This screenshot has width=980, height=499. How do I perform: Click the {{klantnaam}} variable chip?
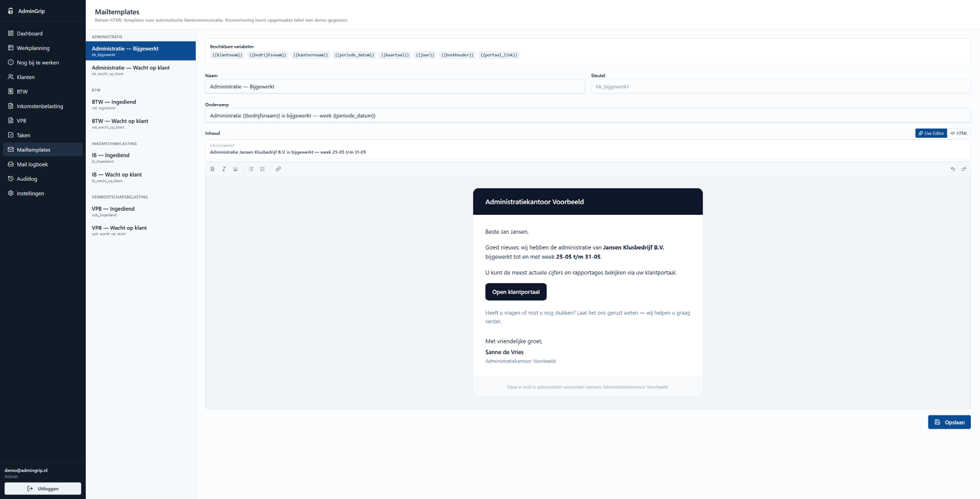point(227,55)
